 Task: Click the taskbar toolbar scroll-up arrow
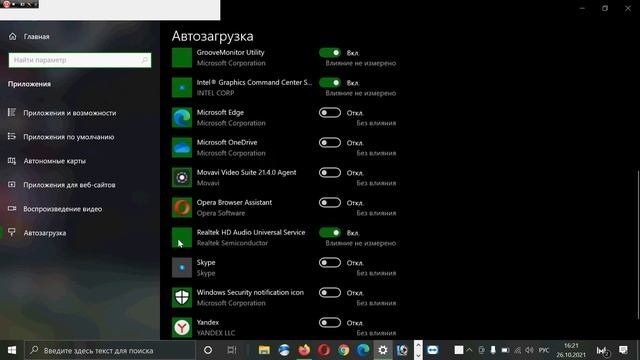(418, 345)
